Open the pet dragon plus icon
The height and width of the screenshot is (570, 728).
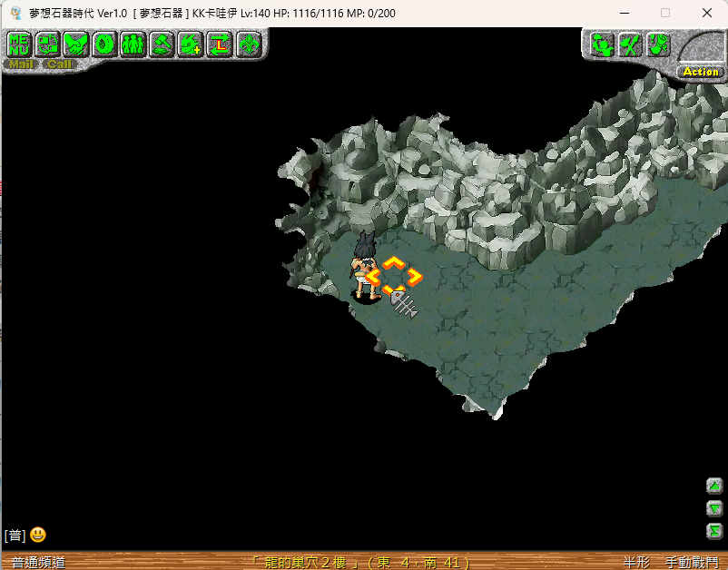[x=191, y=44]
